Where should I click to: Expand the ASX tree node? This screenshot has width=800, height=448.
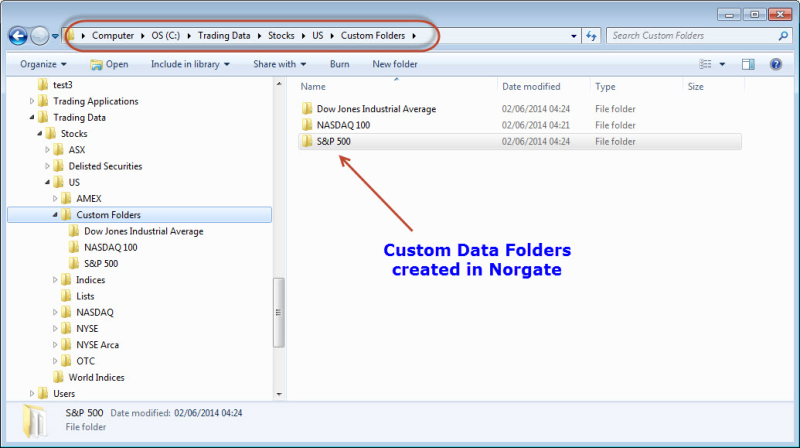(x=47, y=150)
